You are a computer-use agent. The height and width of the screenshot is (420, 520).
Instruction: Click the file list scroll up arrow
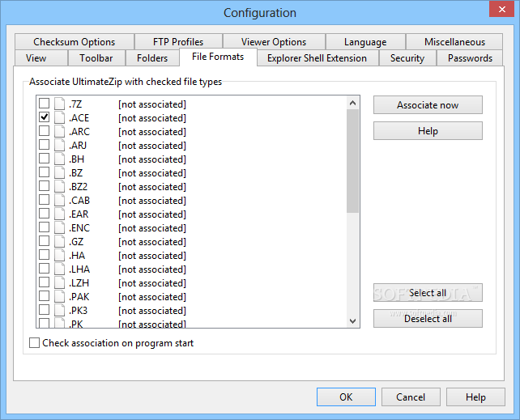click(353, 103)
